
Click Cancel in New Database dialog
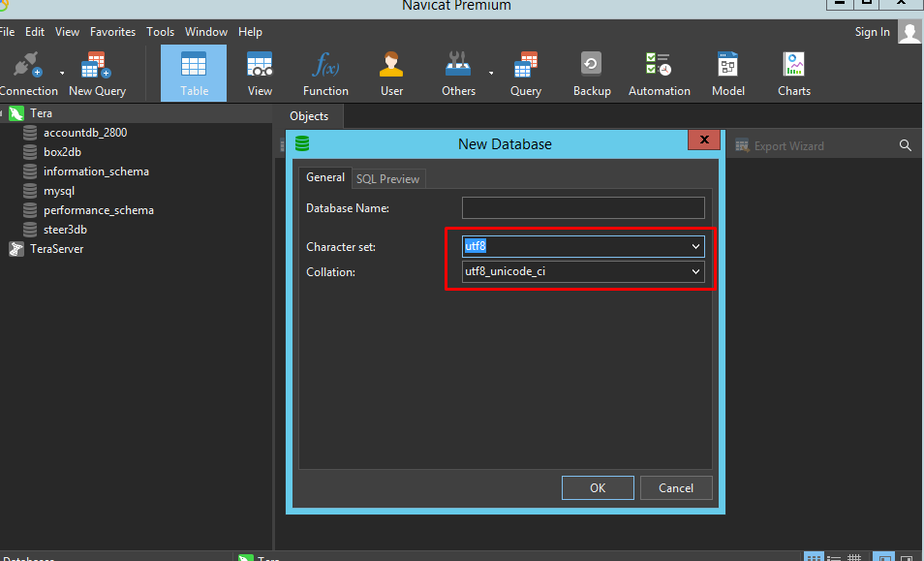(676, 488)
